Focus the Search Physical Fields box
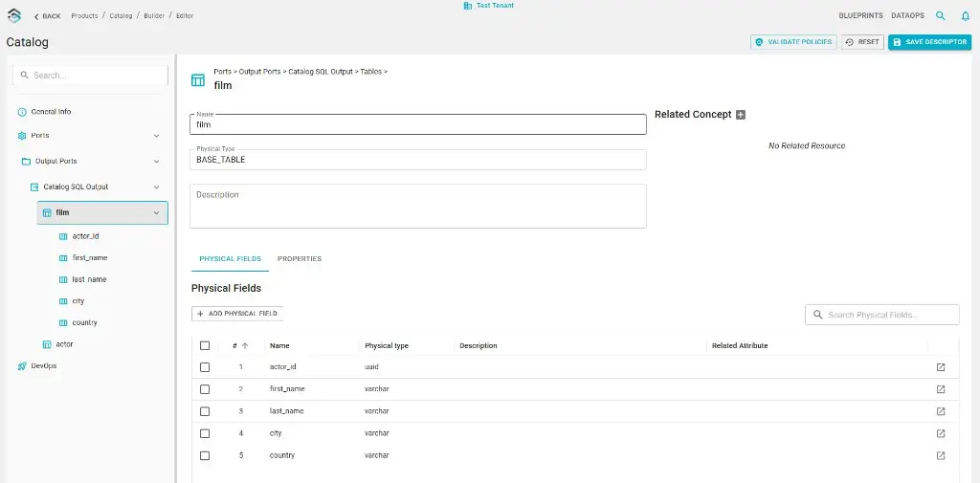 881,315
